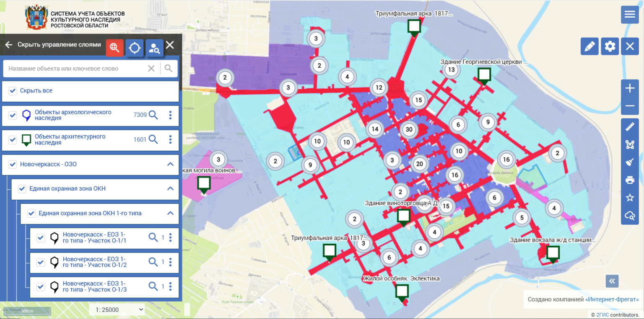Collapse the 'Новочеркасск - ОЗО' group
644x319 pixels.
(x=170, y=164)
